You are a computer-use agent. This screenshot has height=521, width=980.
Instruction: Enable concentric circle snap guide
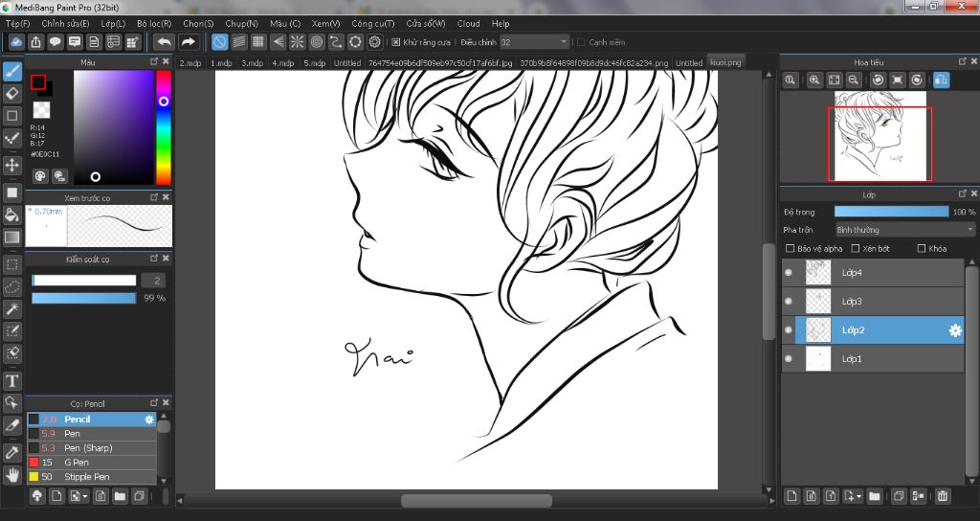click(x=317, y=42)
